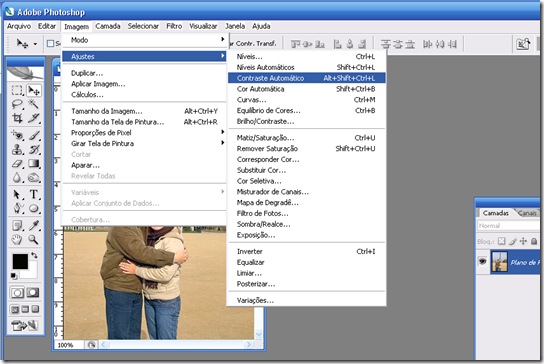Select the Zoom magnifier tool

[34, 239]
